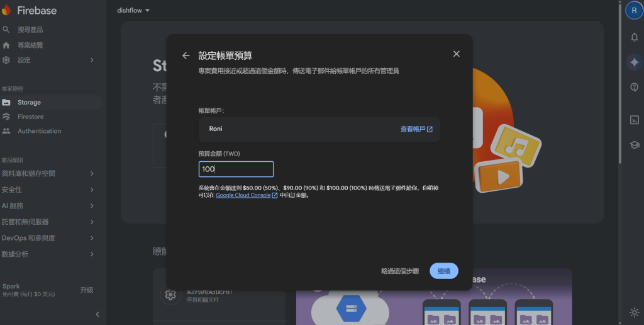644x325 pixels.
Task: Toggle the light/dark theme sun icon
Action: pyautogui.click(x=635, y=312)
